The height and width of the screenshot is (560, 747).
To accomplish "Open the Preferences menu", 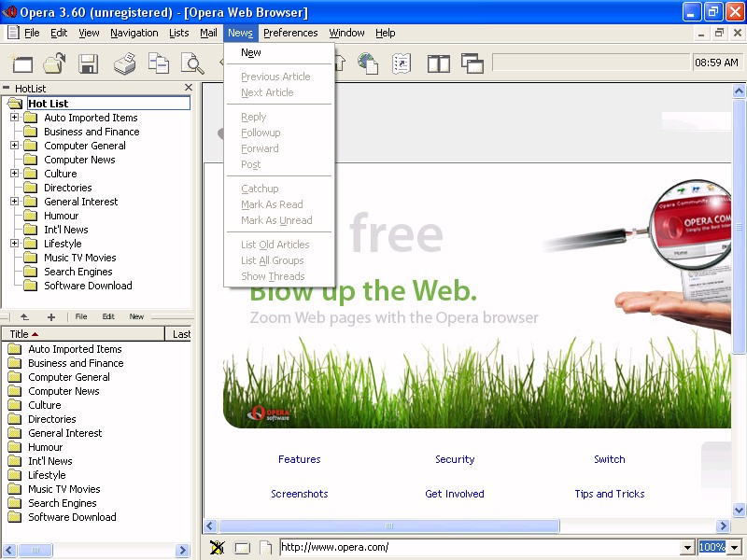I will pyautogui.click(x=290, y=33).
